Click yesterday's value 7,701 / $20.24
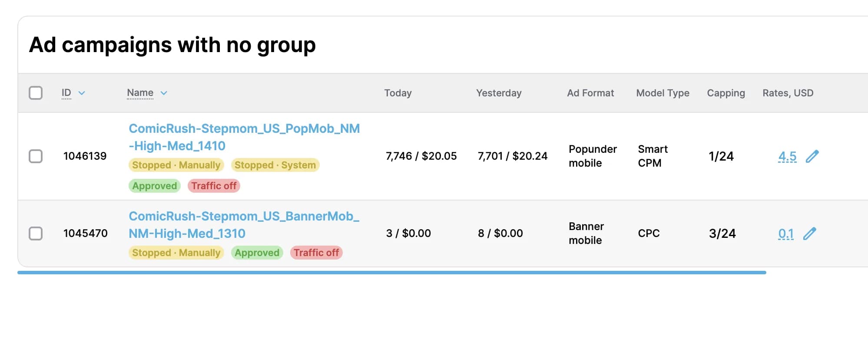The width and height of the screenshot is (868, 342). (x=513, y=156)
